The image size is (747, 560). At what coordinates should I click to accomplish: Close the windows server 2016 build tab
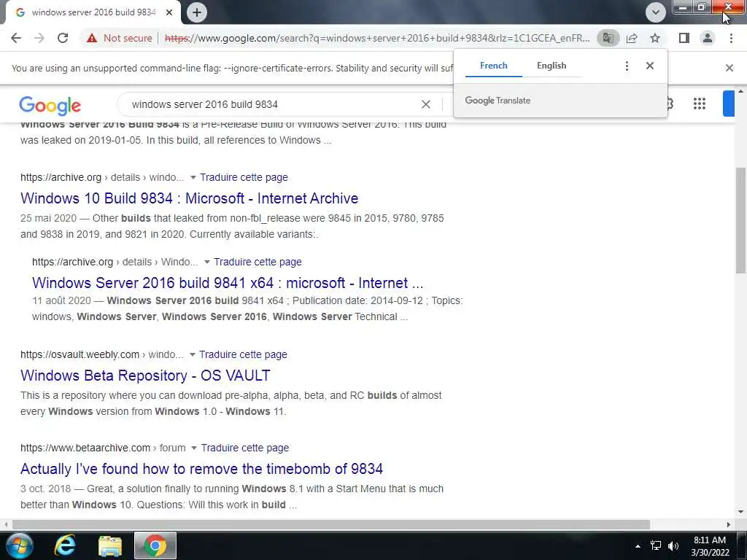tap(169, 12)
